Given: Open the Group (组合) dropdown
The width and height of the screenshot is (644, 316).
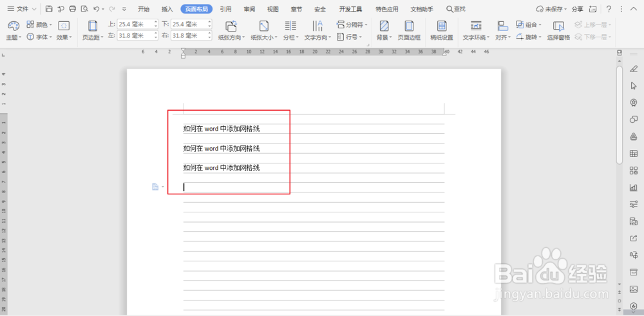Looking at the screenshot, I should tap(529, 25).
